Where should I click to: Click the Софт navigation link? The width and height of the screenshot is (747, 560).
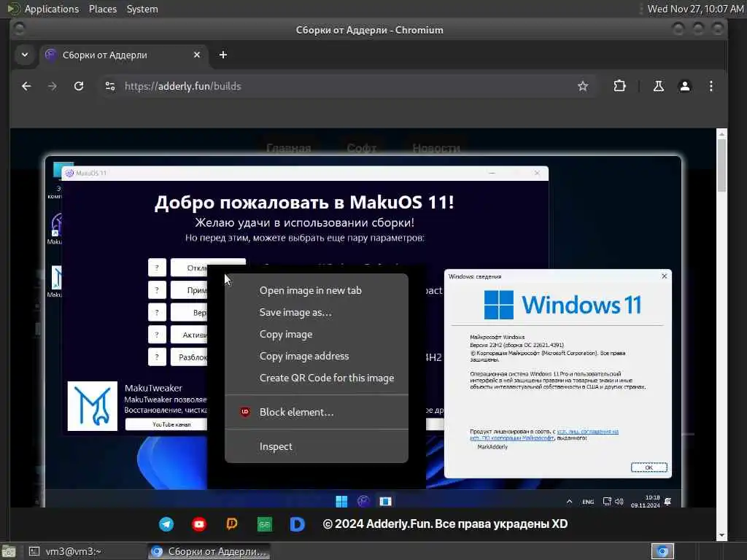pos(362,148)
